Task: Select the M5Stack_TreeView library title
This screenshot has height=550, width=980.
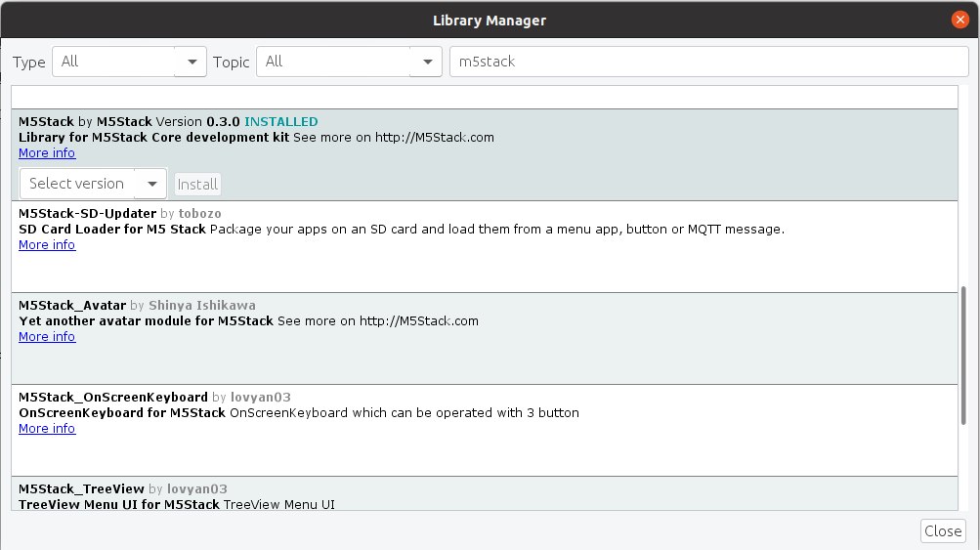Action: pyautogui.click(x=81, y=489)
